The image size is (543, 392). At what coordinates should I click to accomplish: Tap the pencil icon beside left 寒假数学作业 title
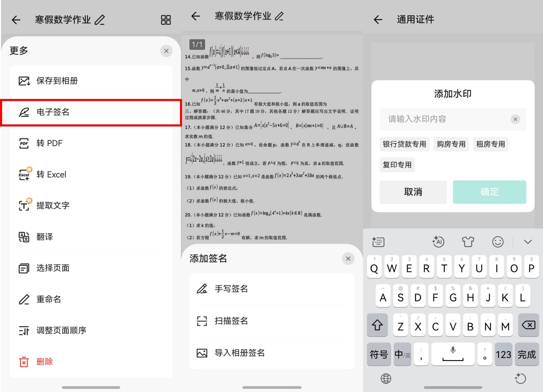[x=100, y=20]
